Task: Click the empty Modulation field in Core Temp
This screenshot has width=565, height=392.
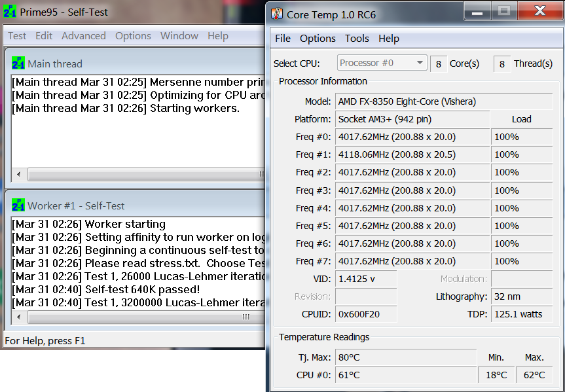Action: (x=522, y=279)
